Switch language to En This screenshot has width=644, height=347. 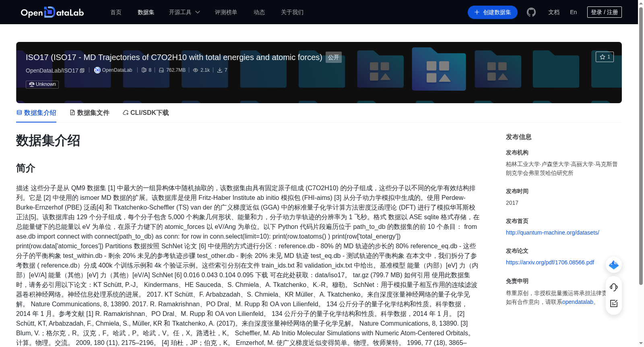coord(574,12)
